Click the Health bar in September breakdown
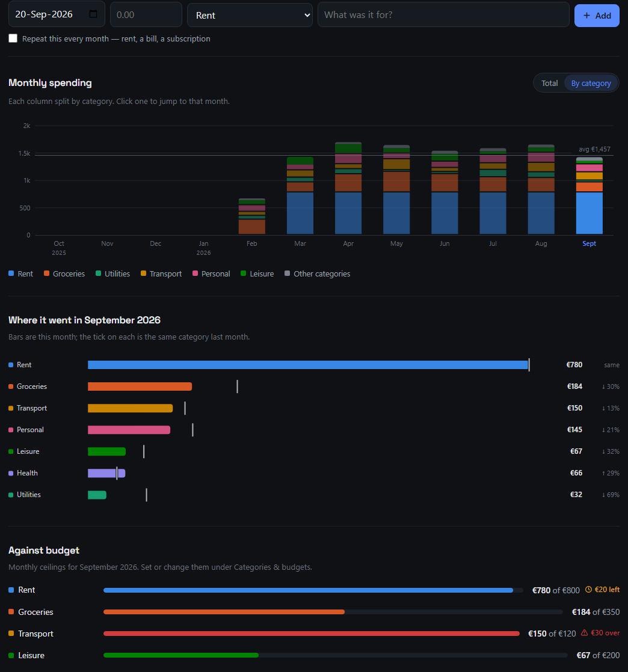 [x=106, y=473]
